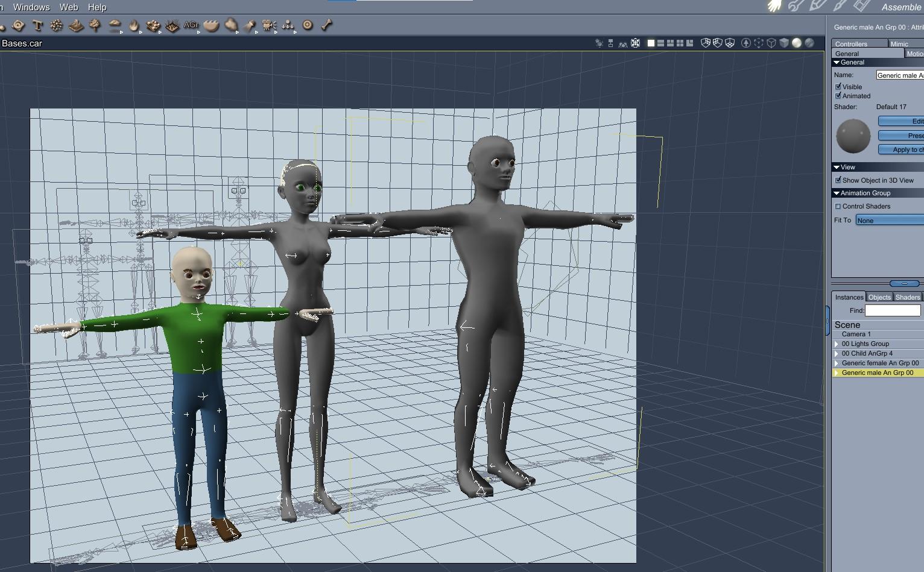This screenshot has width=924, height=572.
Task: Click the shader Edit button
Action: tap(901, 121)
